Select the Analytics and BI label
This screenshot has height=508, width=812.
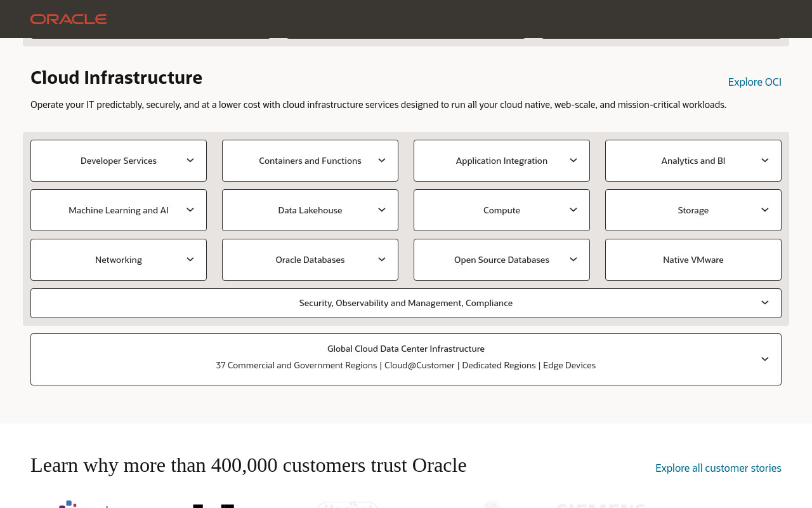pos(693,161)
